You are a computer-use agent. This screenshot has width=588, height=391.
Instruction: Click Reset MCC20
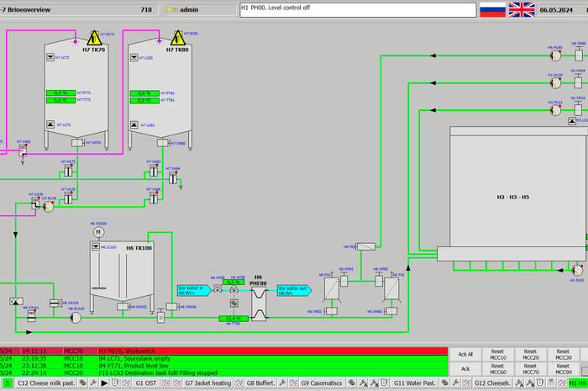(530, 354)
